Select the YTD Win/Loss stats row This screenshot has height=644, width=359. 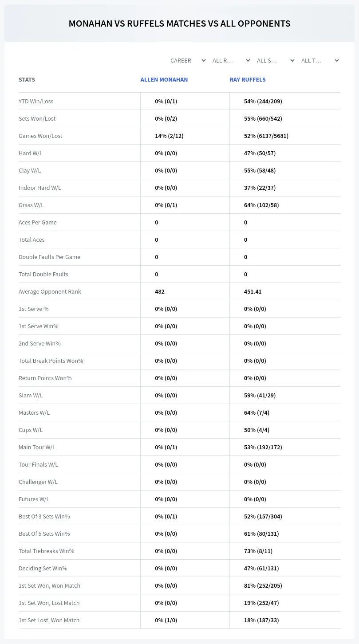pyautogui.click(x=179, y=101)
